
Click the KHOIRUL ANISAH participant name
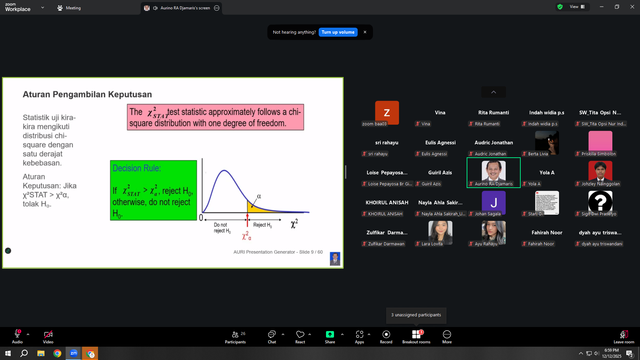[387, 202]
